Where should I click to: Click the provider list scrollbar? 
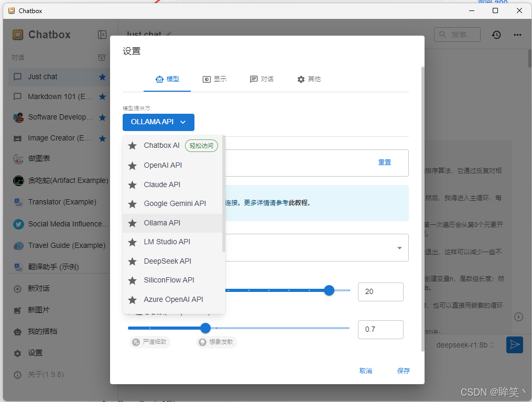click(224, 193)
